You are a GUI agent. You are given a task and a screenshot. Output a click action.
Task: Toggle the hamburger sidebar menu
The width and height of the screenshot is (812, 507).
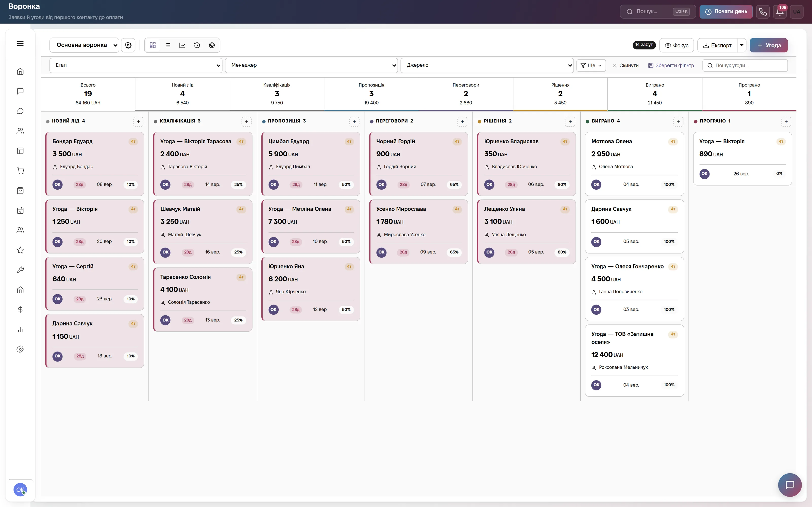coord(21,44)
